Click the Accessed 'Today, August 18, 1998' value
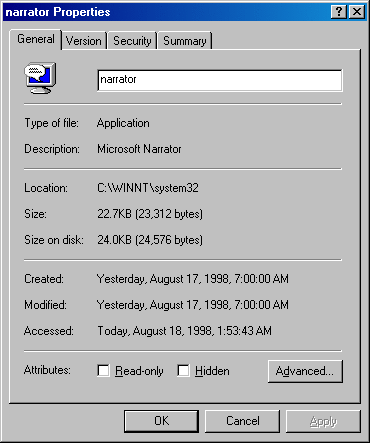The height and width of the screenshot is (443, 370). tap(184, 331)
